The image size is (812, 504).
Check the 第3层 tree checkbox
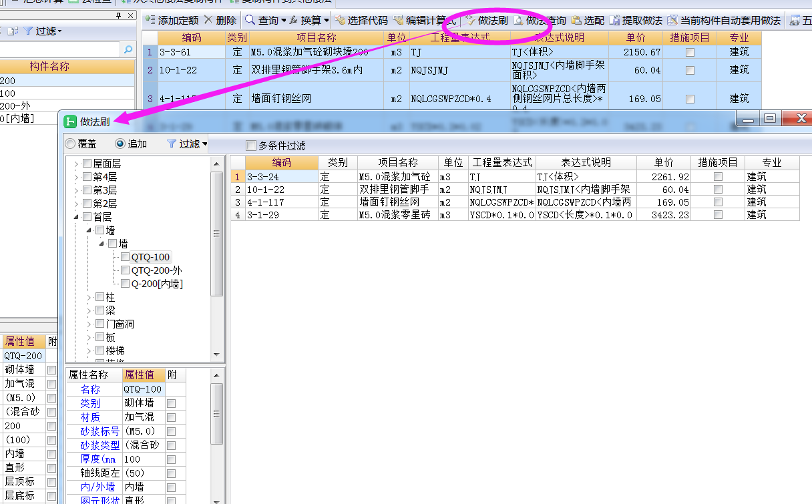87,190
